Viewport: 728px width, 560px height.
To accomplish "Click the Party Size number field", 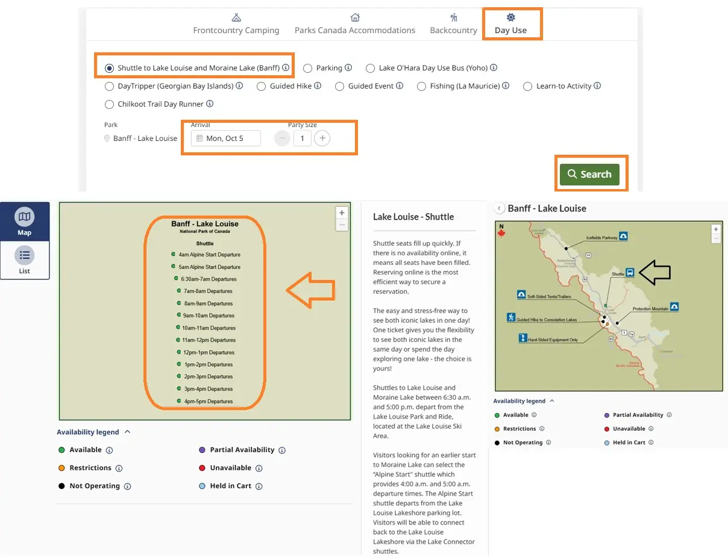I will [303, 138].
